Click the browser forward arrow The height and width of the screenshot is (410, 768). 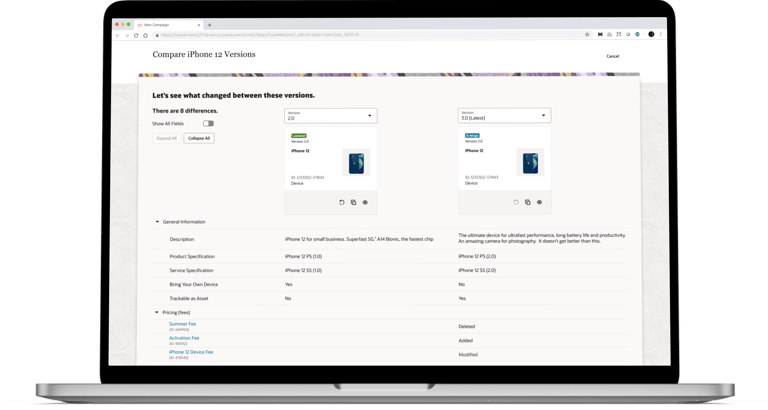[127, 35]
